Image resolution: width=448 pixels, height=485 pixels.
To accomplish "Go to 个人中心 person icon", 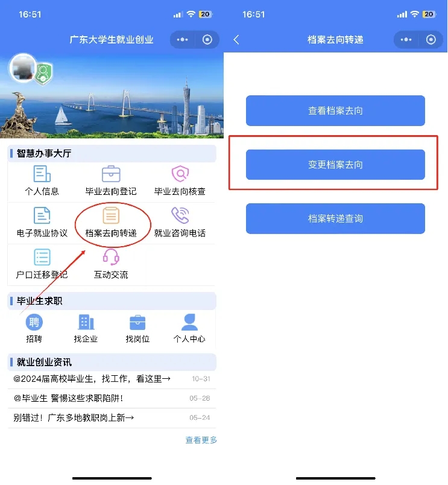I will (189, 322).
